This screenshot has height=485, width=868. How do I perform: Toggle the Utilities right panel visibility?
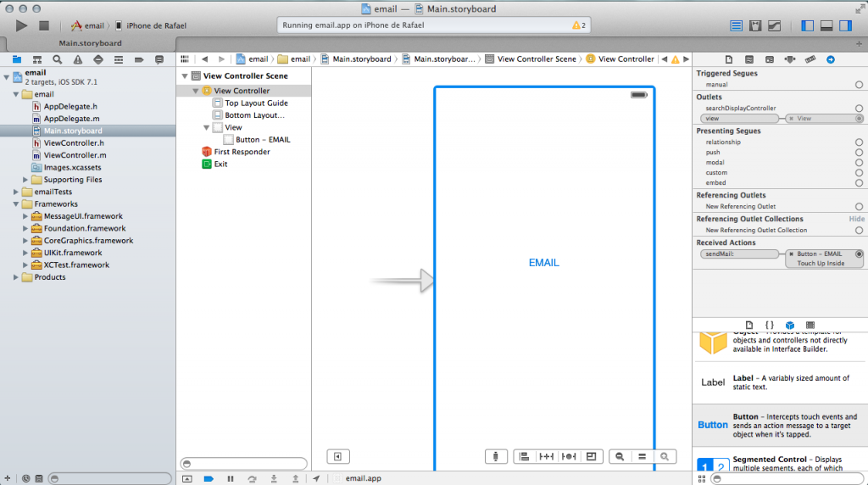click(x=844, y=26)
